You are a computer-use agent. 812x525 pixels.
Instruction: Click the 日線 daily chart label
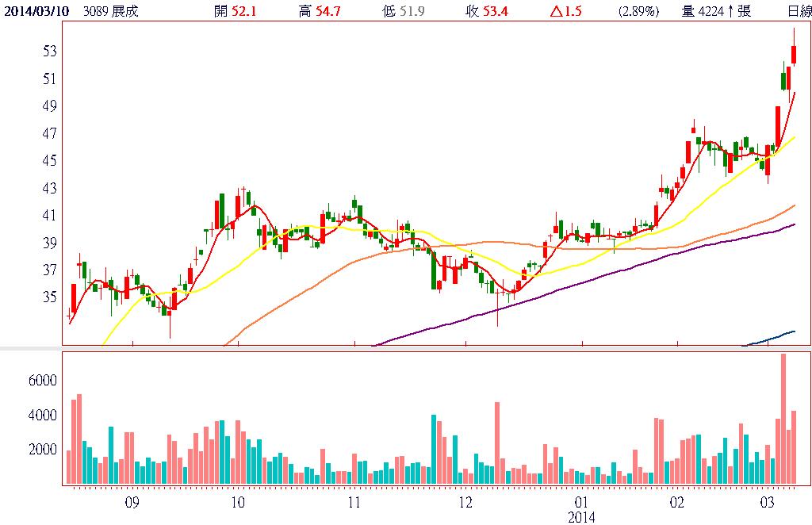(799, 11)
